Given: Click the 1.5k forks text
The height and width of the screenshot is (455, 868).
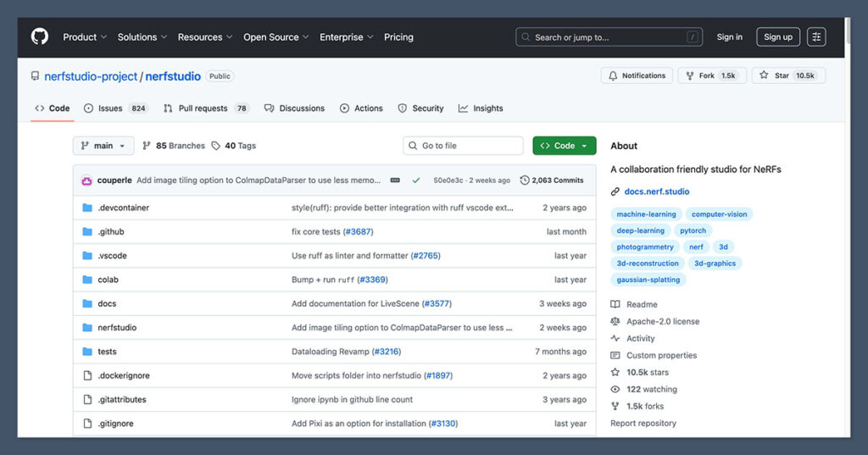Looking at the screenshot, I should click(645, 407).
